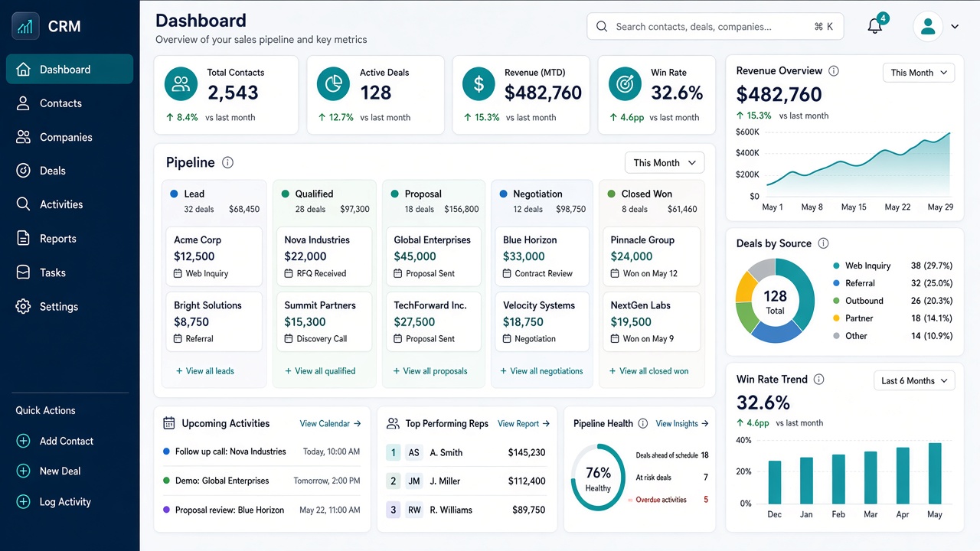Click calendar icon on Nova Industries card
The image size is (980, 551).
(289, 273)
